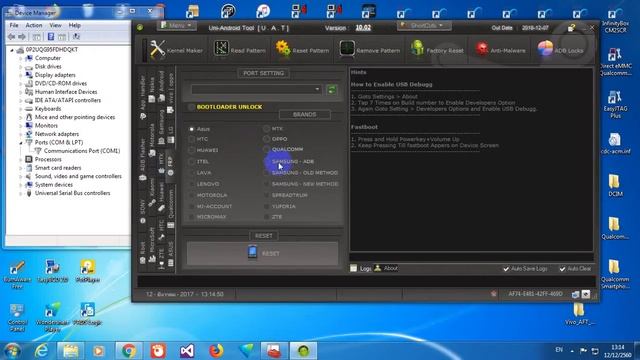Screen dimensions: 640x360
Task: Click the green port refresh icon
Action: point(332,89)
